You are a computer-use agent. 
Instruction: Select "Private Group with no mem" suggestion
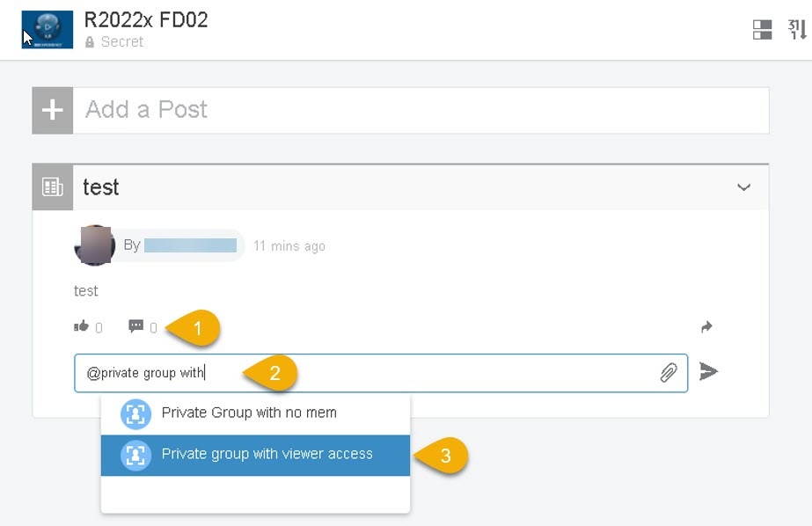pyautogui.click(x=249, y=413)
